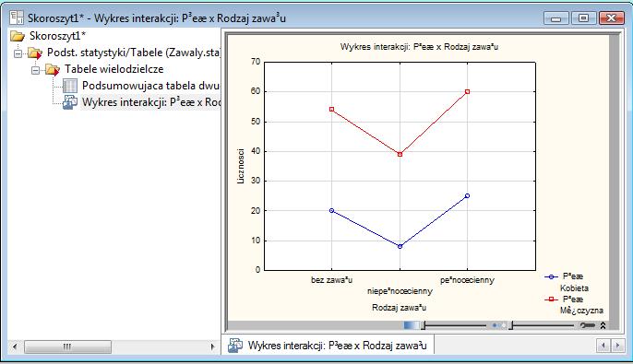Click the blue legend line marker for Kobieta
The width and height of the screenshot is (633, 364).
(551, 277)
